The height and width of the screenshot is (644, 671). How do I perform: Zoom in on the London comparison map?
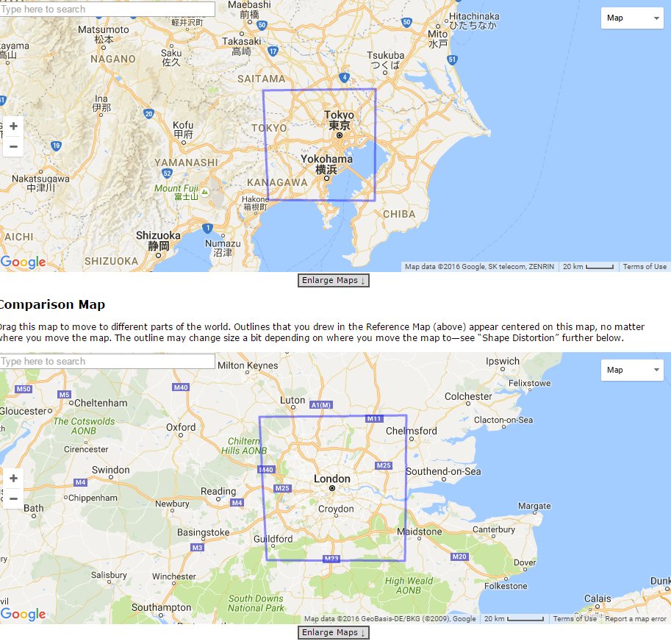[13, 479]
